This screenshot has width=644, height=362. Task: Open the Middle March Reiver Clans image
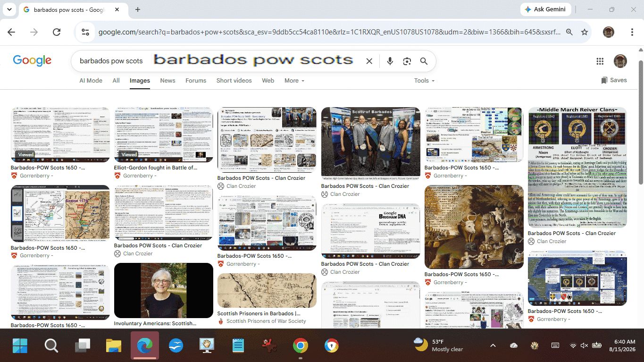pos(577,168)
